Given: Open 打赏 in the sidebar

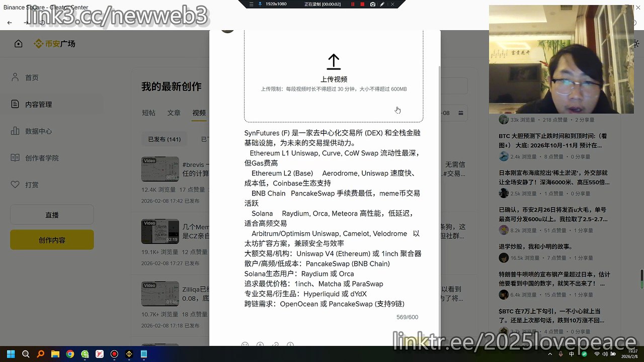Looking at the screenshot, I should [32, 185].
